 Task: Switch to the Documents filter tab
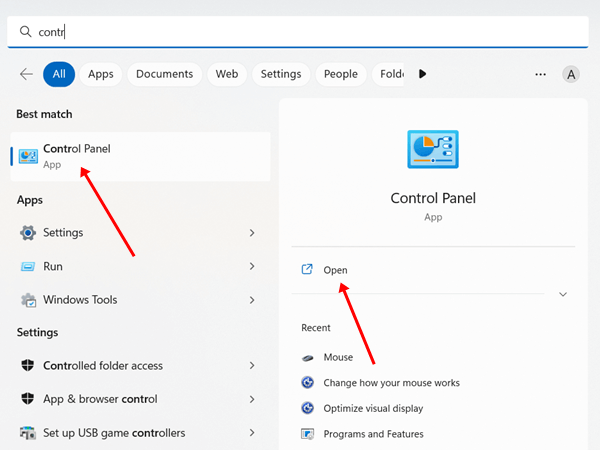click(x=164, y=74)
